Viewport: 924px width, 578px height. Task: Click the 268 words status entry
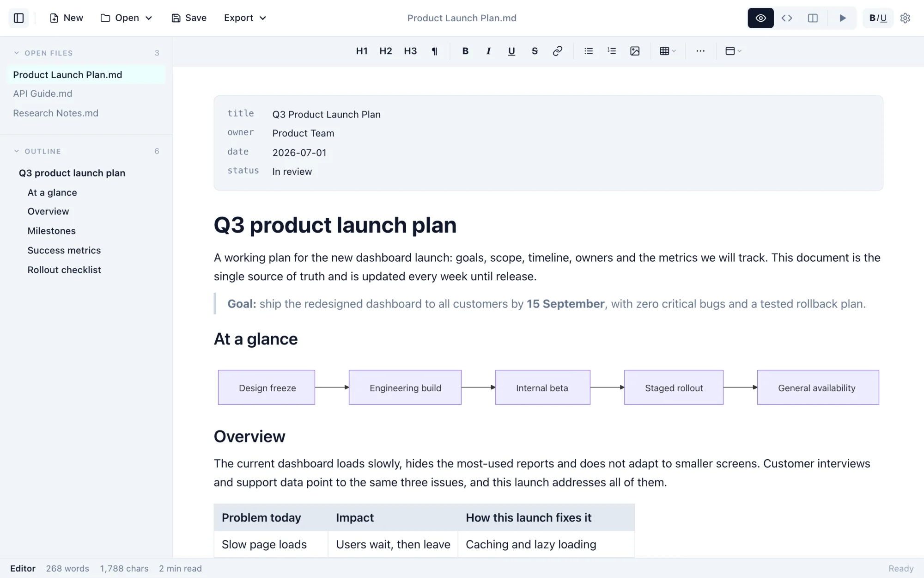[67, 568]
